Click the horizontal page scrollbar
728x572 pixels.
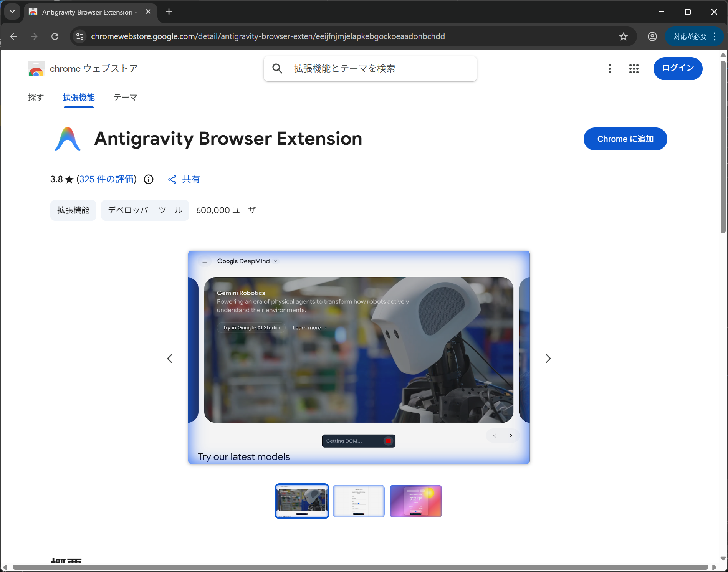tap(361, 567)
